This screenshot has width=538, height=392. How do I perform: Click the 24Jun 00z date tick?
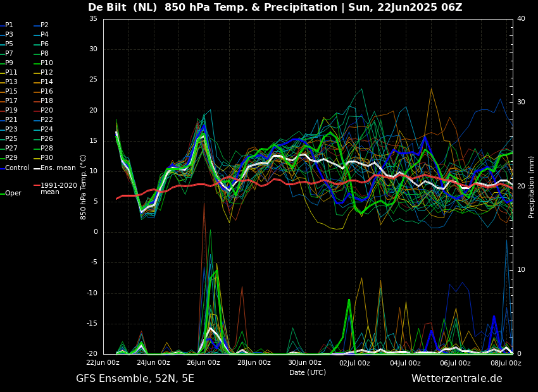click(153, 363)
